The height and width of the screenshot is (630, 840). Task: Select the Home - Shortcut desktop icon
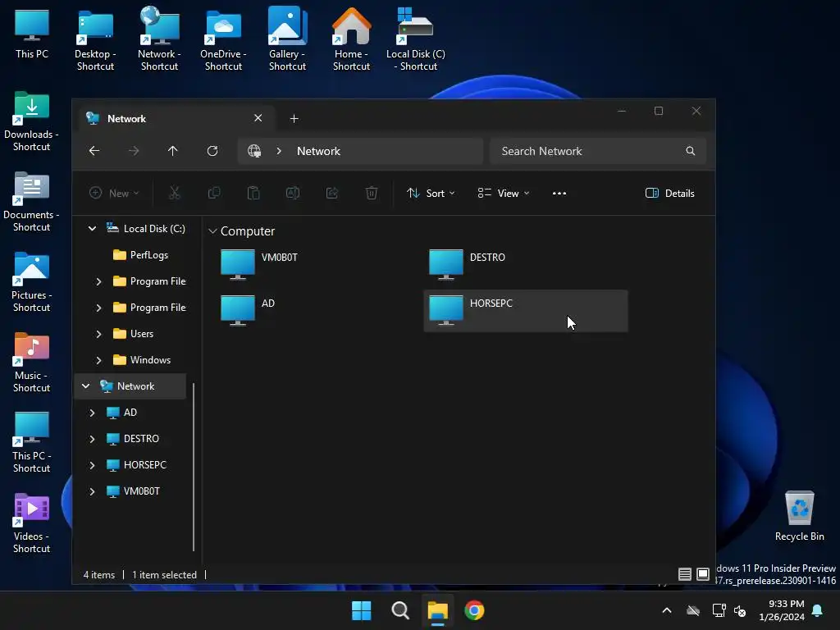[x=351, y=39]
